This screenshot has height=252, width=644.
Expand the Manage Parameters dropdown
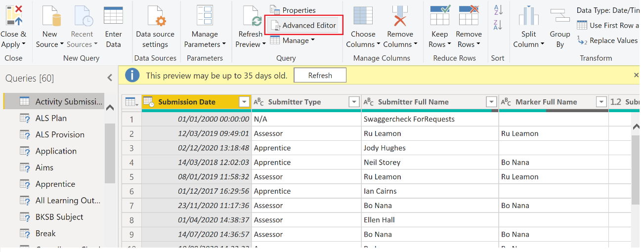[223, 44]
